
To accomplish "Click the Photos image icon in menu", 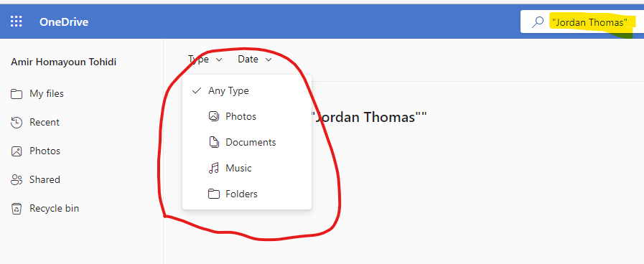I will pyautogui.click(x=213, y=117).
